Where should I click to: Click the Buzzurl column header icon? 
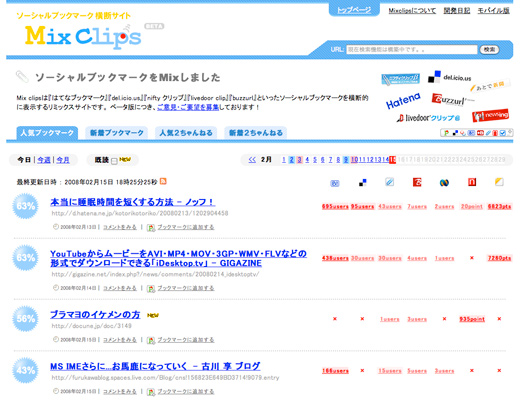pyautogui.click(x=417, y=182)
